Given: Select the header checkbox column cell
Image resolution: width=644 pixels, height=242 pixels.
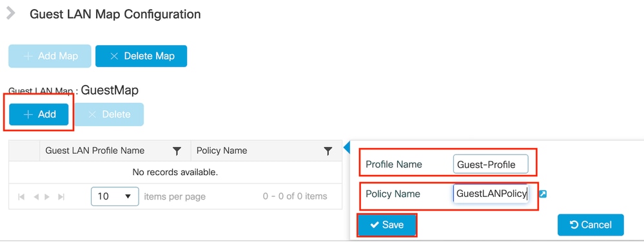Looking at the screenshot, I should [x=24, y=151].
